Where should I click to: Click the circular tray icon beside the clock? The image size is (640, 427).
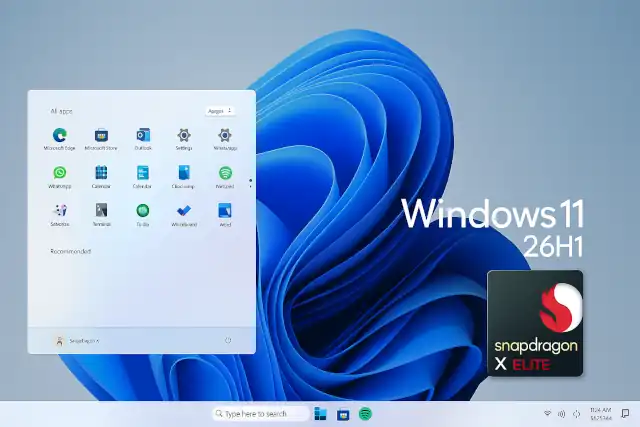click(576, 414)
